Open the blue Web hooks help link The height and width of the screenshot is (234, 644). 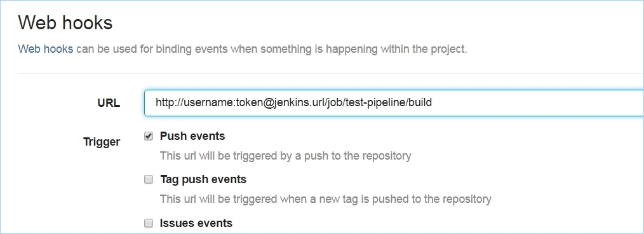[46, 49]
